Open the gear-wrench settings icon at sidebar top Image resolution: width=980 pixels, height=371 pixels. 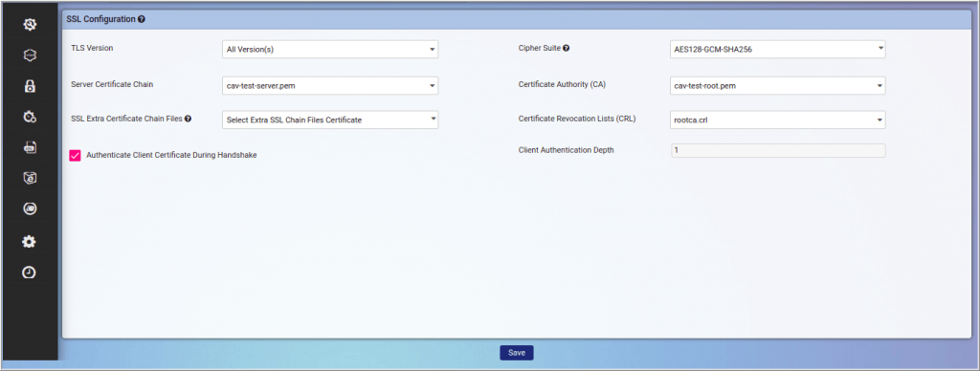30,25
